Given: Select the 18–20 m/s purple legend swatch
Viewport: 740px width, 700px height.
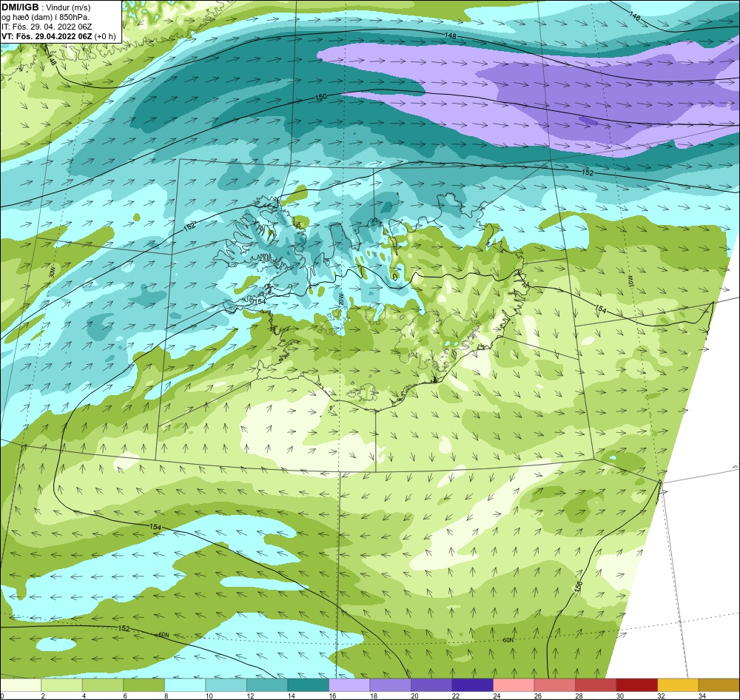Looking at the screenshot, I should pos(390,684).
